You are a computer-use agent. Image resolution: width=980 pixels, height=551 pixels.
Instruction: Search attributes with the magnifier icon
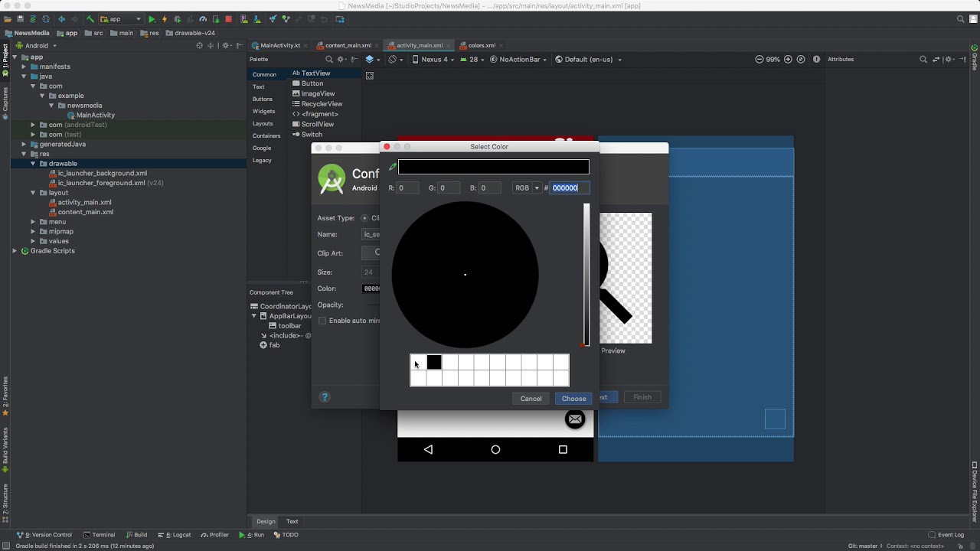(923, 59)
